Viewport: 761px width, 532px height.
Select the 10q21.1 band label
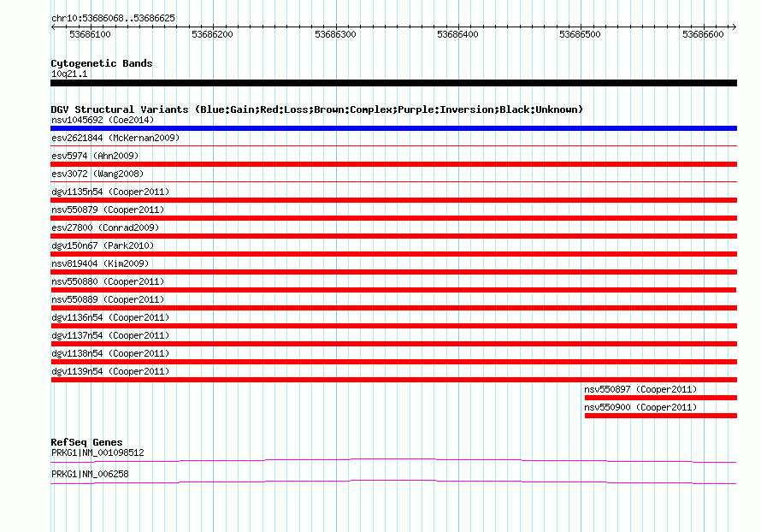coord(69,74)
